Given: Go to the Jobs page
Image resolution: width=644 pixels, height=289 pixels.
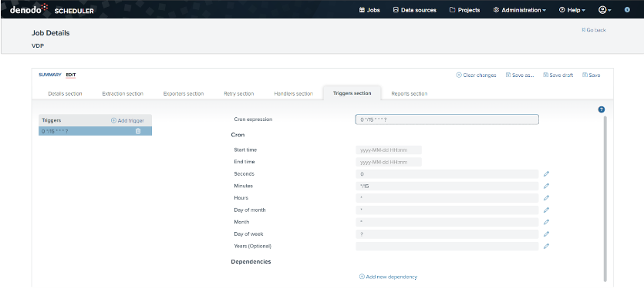Looking at the screenshot, I should 369,10.
